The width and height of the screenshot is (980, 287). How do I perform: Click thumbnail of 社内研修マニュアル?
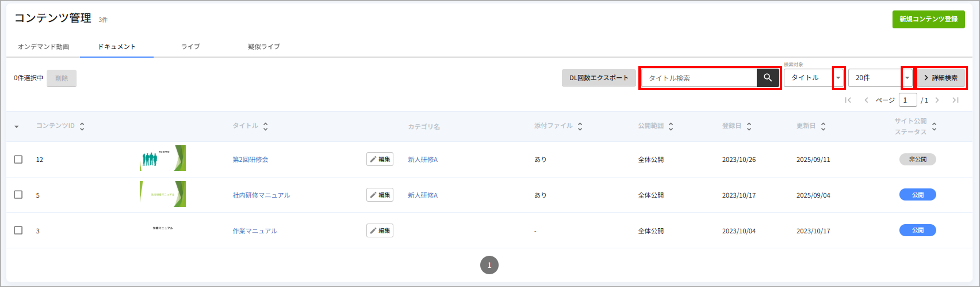(x=163, y=194)
